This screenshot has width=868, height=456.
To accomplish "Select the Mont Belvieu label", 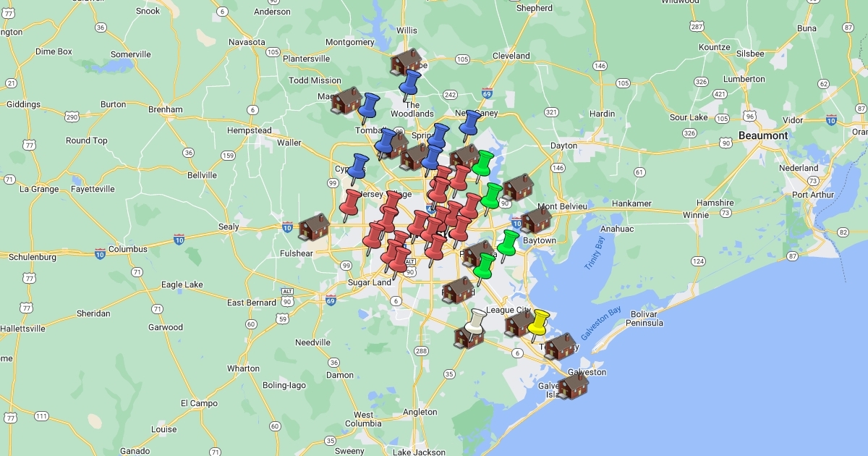I will click(561, 206).
